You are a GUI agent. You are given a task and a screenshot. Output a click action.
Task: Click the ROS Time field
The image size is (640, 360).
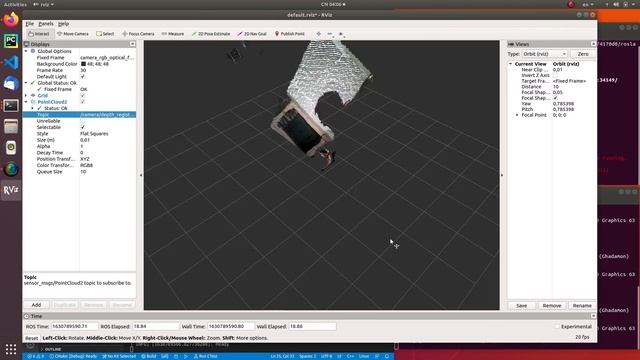[x=75, y=327]
